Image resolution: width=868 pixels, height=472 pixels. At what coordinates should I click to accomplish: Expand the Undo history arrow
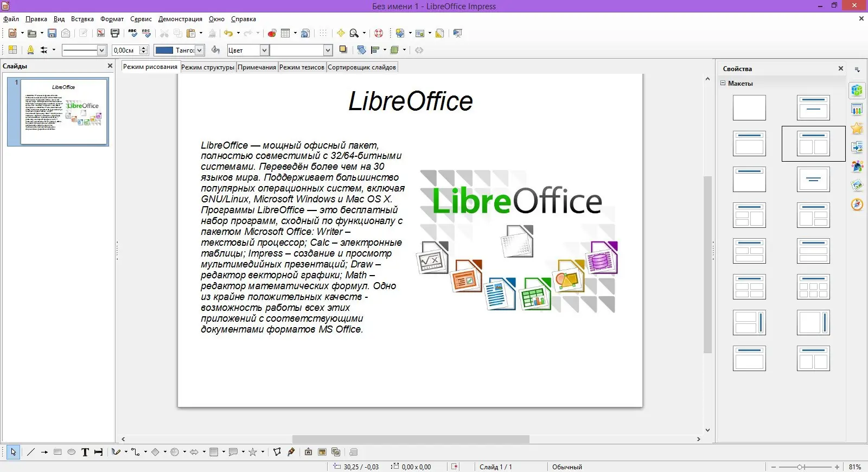pyautogui.click(x=238, y=33)
